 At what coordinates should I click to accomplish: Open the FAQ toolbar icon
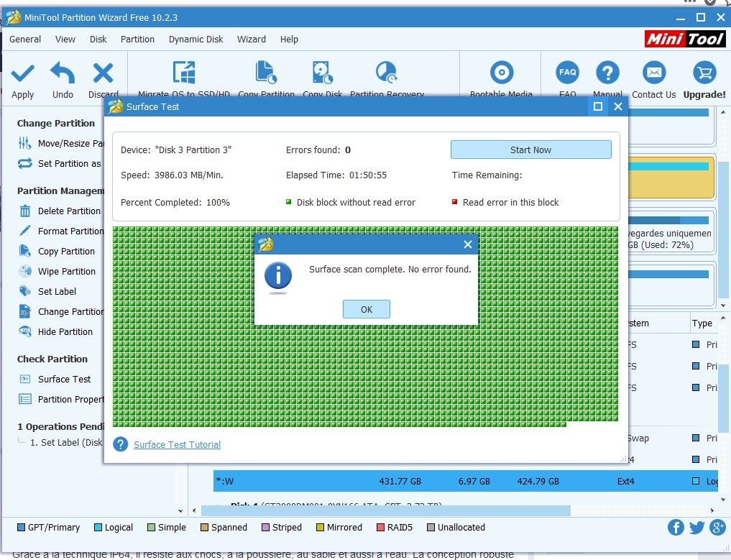coord(567,73)
